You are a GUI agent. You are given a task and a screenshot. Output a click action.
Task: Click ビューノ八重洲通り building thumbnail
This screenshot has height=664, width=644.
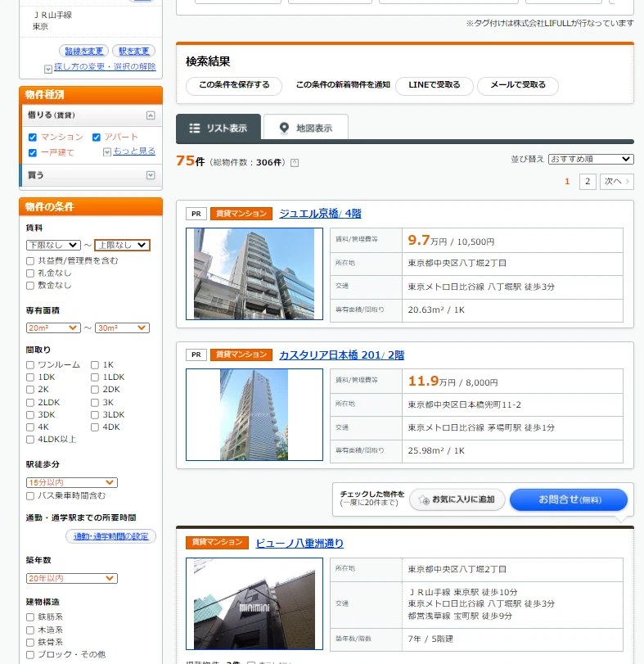coord(254,603)
